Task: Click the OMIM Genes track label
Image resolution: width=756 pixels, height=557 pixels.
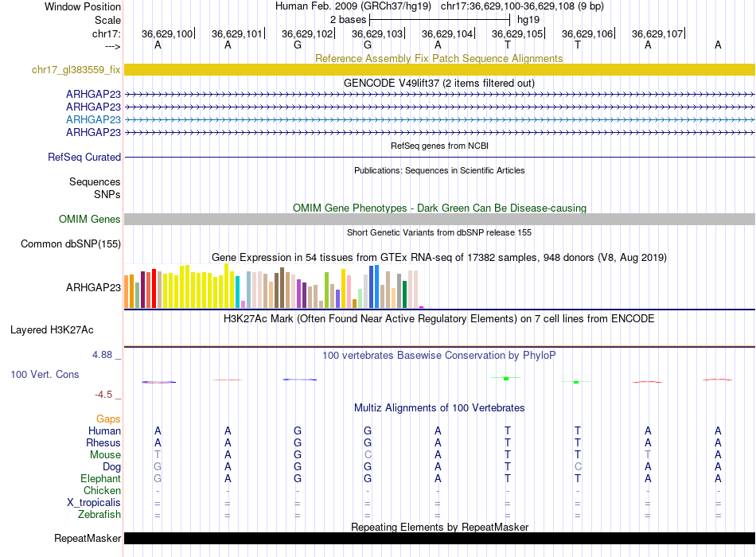Action: pyautogui.click(x=90, y=220)
